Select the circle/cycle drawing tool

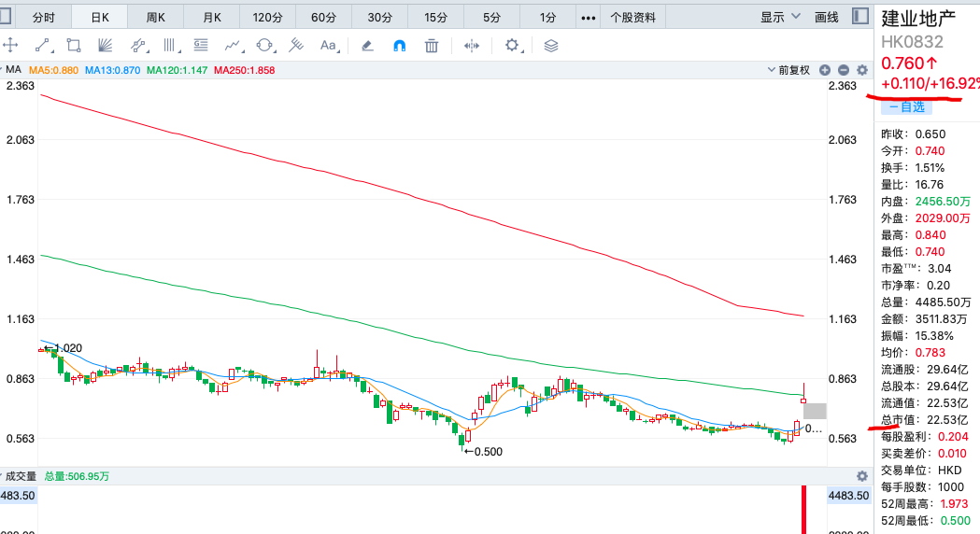click(265, 45)
